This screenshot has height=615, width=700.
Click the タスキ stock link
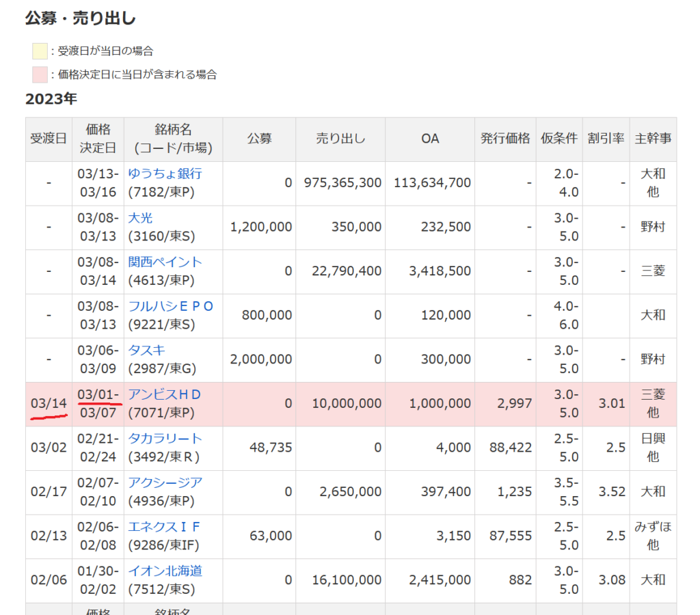(x=147, y=351)
